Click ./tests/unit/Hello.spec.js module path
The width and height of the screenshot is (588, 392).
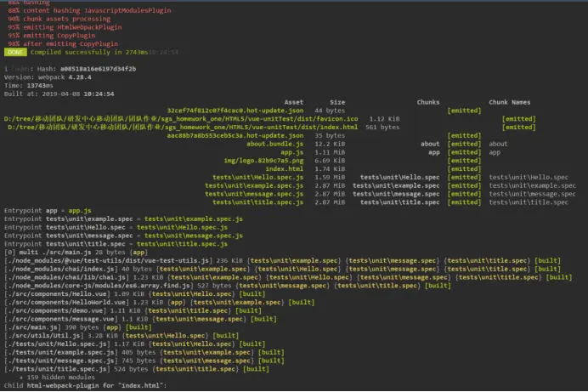pyautogui.click(x=57, y=344)
